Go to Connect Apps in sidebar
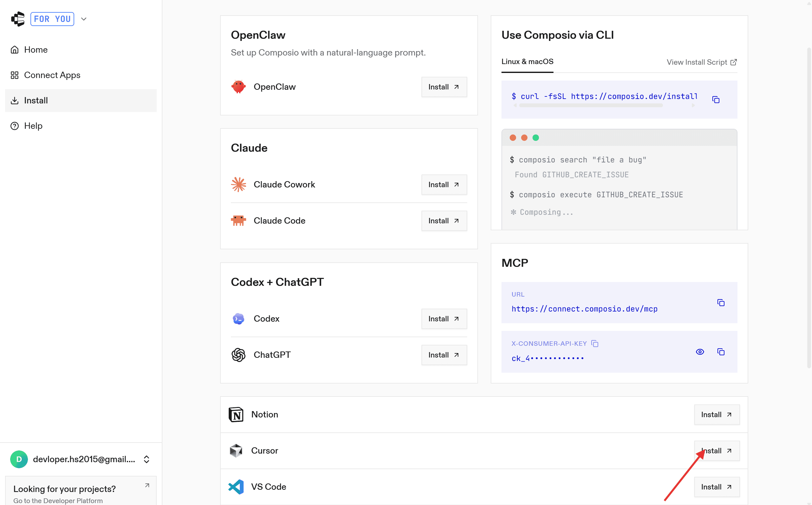812x505 pixels. 52,75
